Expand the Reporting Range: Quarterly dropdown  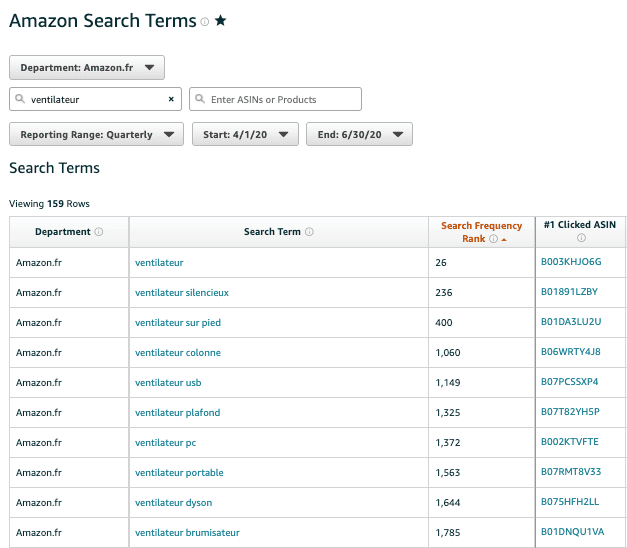[x=96, y=134]
